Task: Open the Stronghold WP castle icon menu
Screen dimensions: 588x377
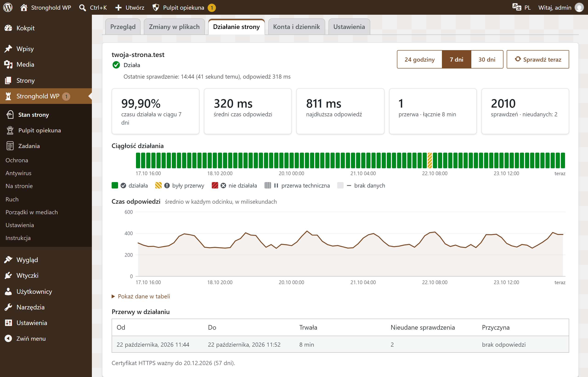Action: (8, 96)
